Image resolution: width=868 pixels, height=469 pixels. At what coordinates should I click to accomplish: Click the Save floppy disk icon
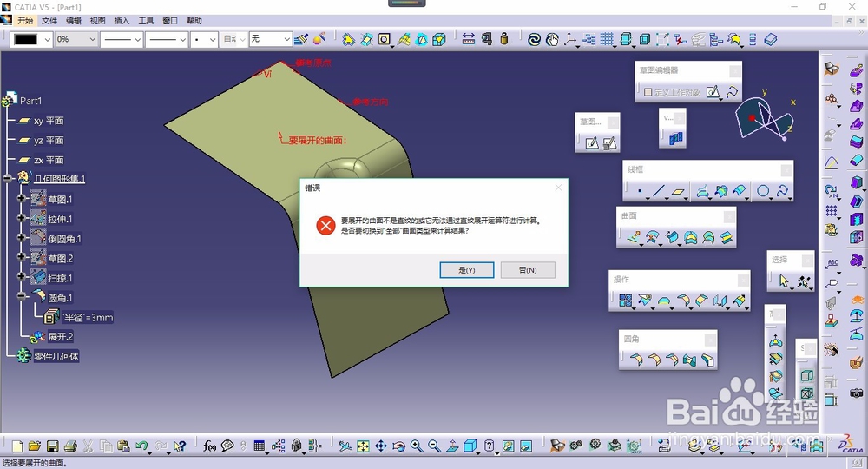point(53,446)
